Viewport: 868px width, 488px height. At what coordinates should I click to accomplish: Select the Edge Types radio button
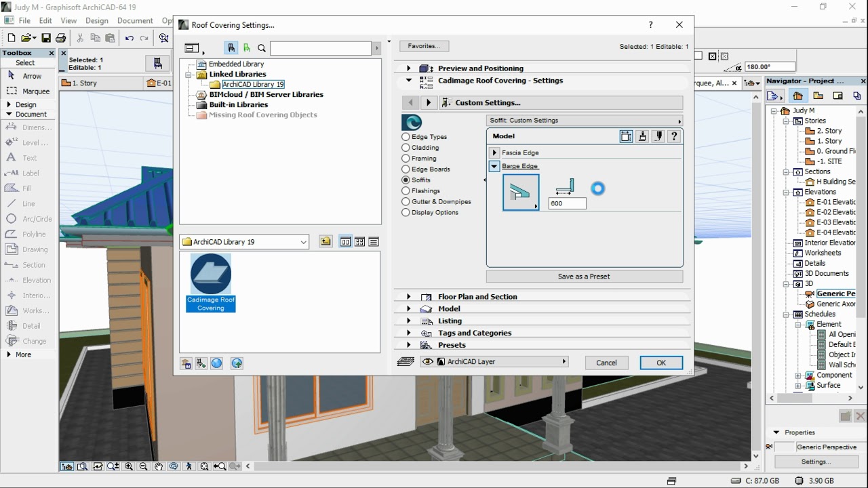coord(406,137)
